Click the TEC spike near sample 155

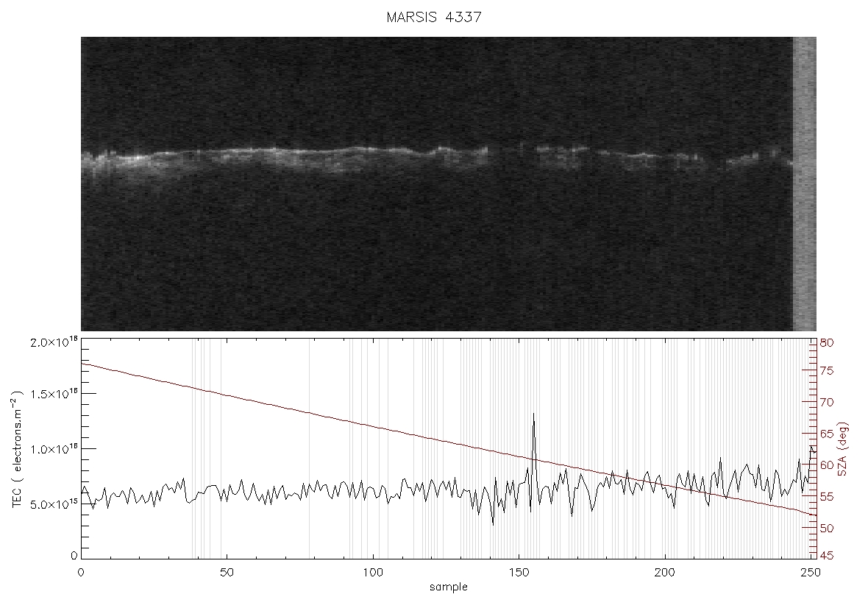(533, 437)
